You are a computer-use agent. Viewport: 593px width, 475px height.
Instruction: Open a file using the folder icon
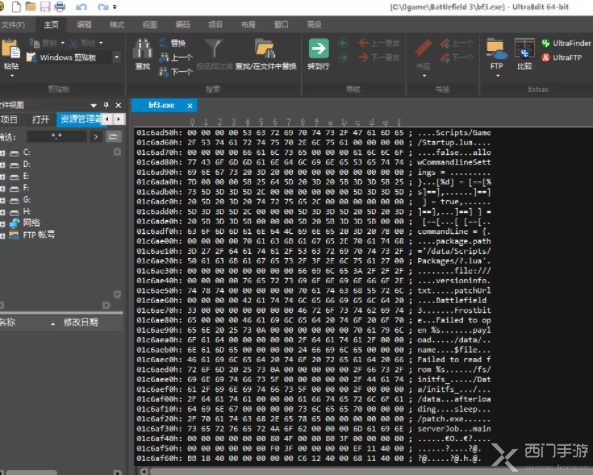click(31, 6)
